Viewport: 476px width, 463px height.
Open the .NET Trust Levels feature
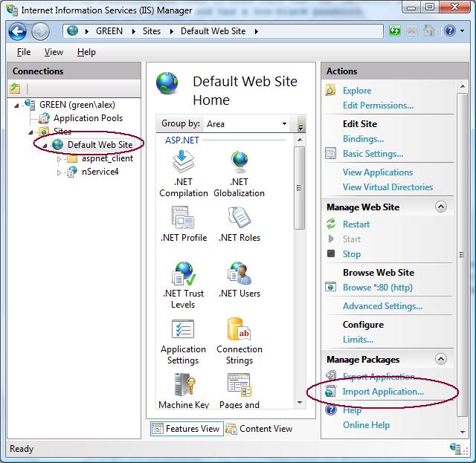click(184, 285)
